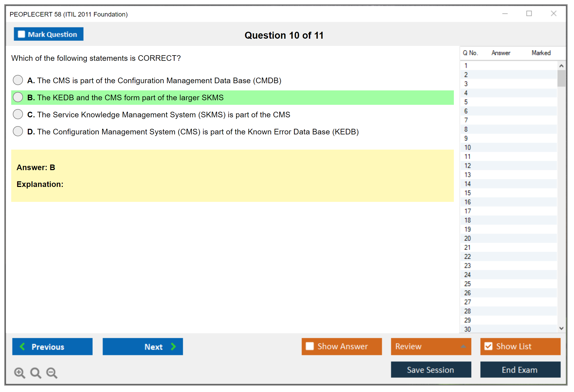This screenshot has height=392, width=574.
Task: Enable the Show Answer checkbox
Action: (x=310, y=346)
